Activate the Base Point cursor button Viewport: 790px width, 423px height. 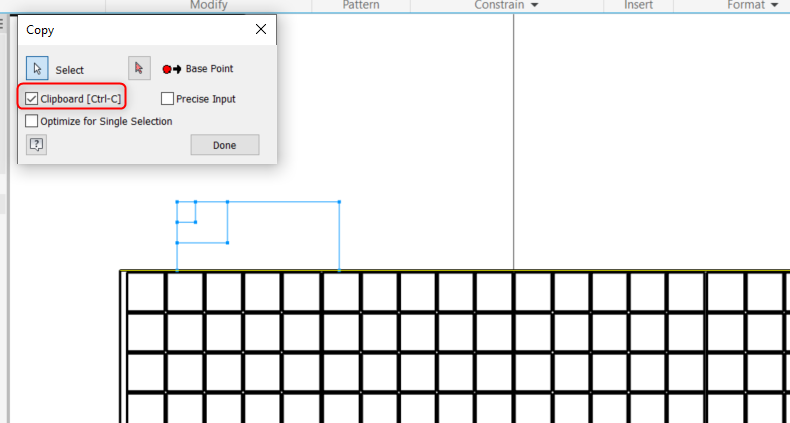140,69
